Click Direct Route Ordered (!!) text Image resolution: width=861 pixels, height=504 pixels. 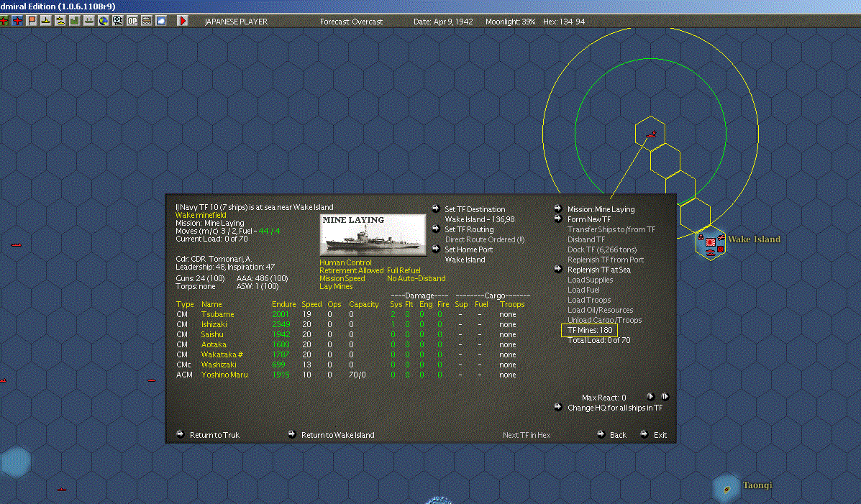click(485, 239)
